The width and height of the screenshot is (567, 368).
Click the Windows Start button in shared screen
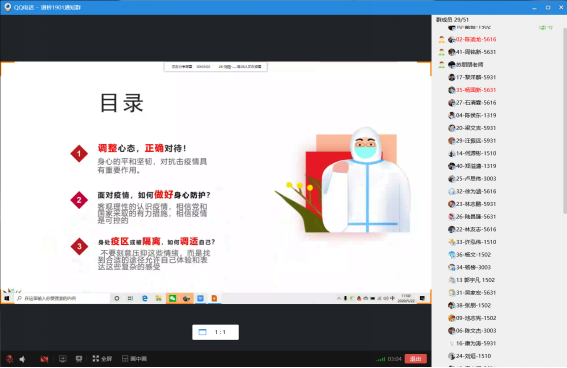pos(7,298)
